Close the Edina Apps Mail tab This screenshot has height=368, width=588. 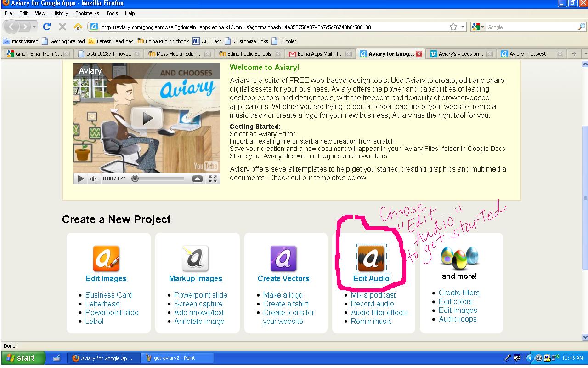pyautogui.click(x=349, y=54)
